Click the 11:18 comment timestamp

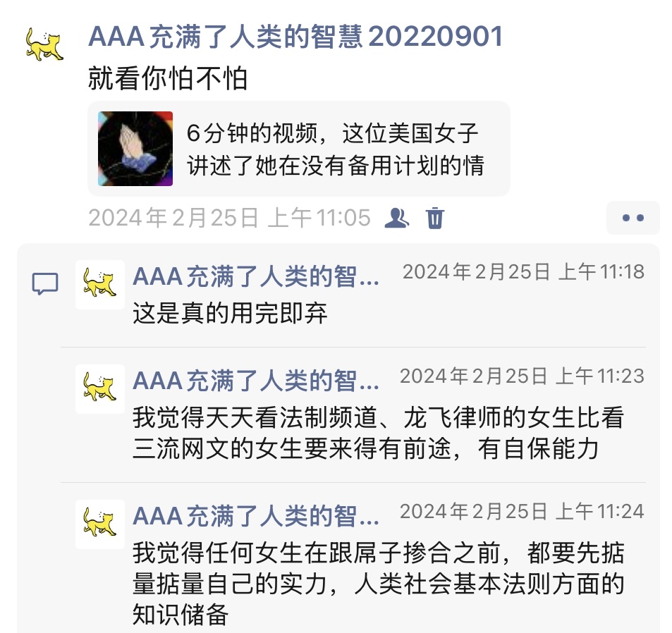coord(523,272)
